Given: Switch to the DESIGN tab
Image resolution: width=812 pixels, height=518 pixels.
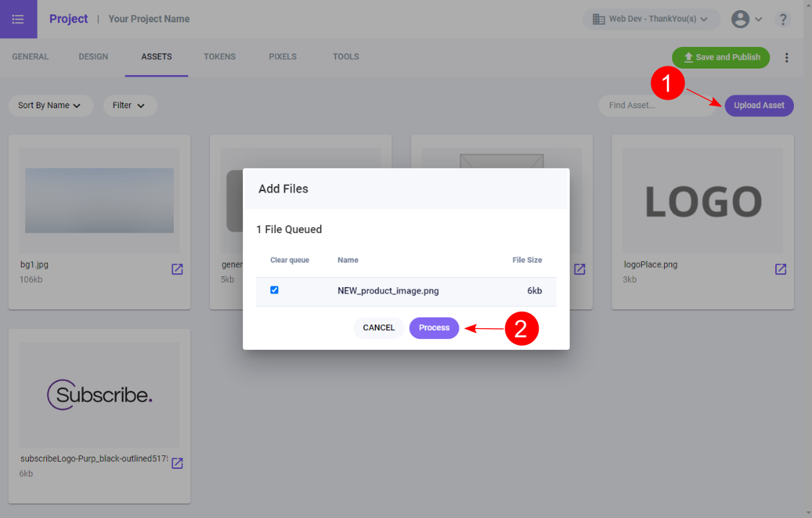Looking at the screenshot, I should (93, 57).
